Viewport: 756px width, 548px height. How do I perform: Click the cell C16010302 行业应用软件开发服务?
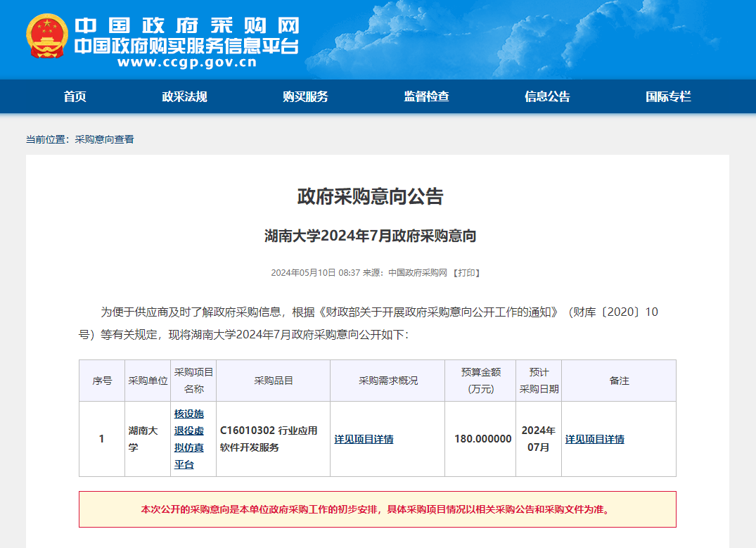pyautogui.click(x=274, y=439)
